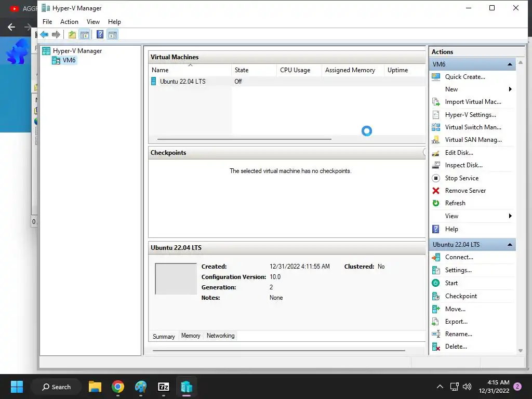Select Hyper-V Manager root tree node
The width and height of the screenshot is (532, 399).
click(x=77, y=51)
